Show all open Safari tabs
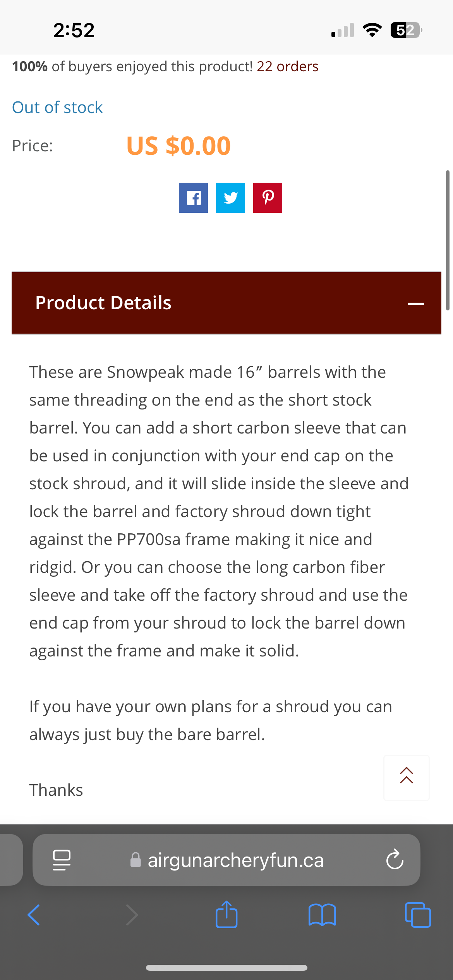Image resolution: width=453 pixels, height=980 pixels. (418, 915)
